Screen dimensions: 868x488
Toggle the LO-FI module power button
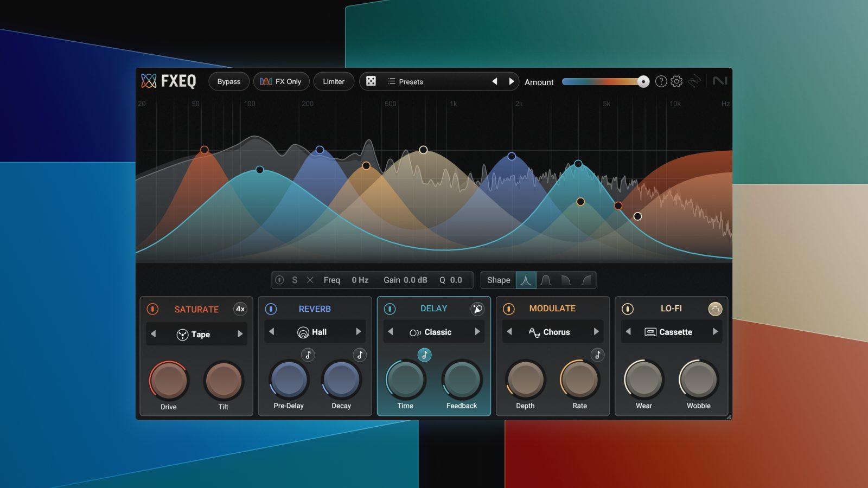pyautogui.click(x=627, y=309)
